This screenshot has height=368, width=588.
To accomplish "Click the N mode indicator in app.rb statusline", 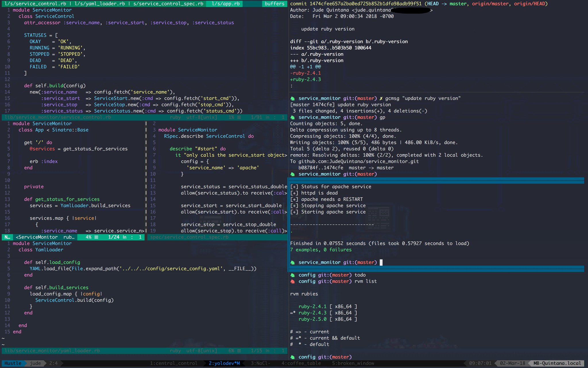I will coord(7,237).
